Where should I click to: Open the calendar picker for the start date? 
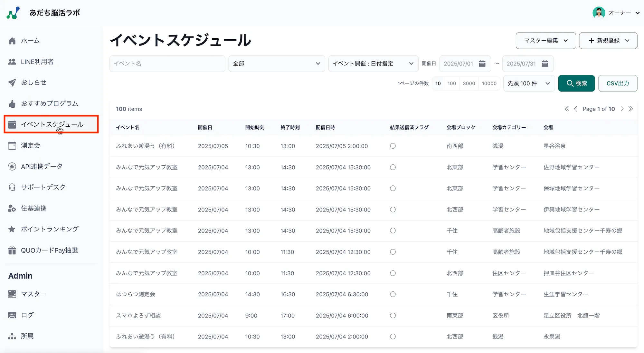[482, 64]
